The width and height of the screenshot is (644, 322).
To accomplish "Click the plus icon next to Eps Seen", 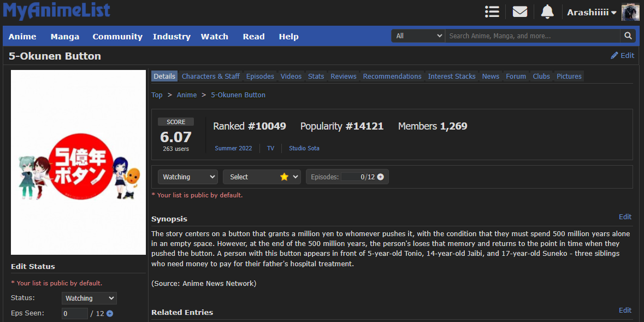I will [x=110, y=313].
